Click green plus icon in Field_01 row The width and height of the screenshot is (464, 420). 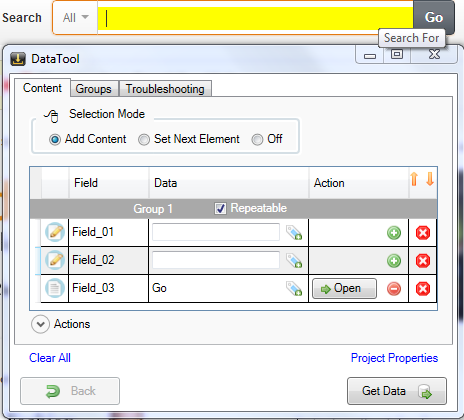pos(394,233)
